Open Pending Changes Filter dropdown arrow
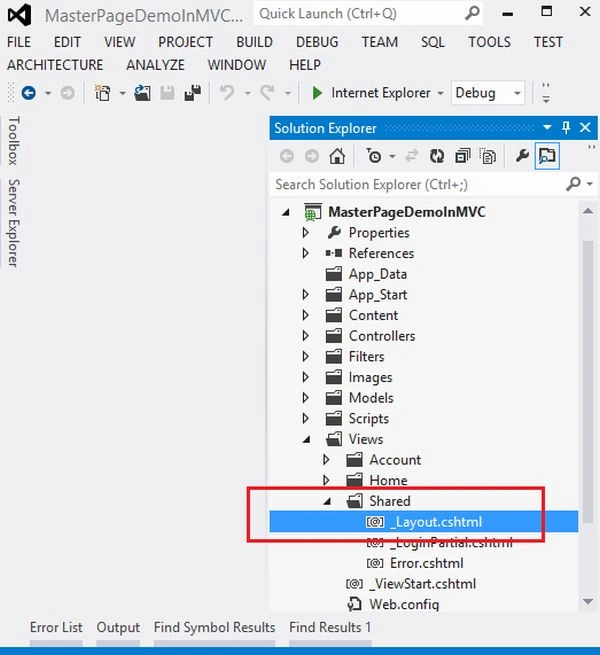 coord(392,157)
